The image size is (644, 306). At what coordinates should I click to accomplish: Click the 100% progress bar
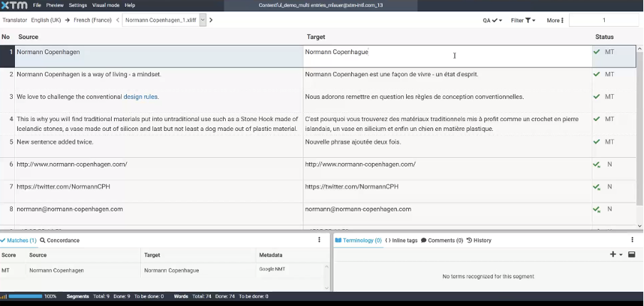(26, 296)
